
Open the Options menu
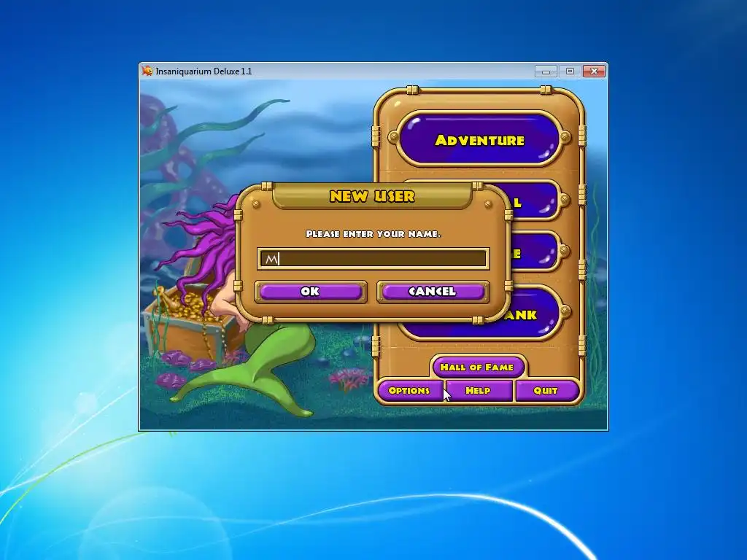(410, 391)
